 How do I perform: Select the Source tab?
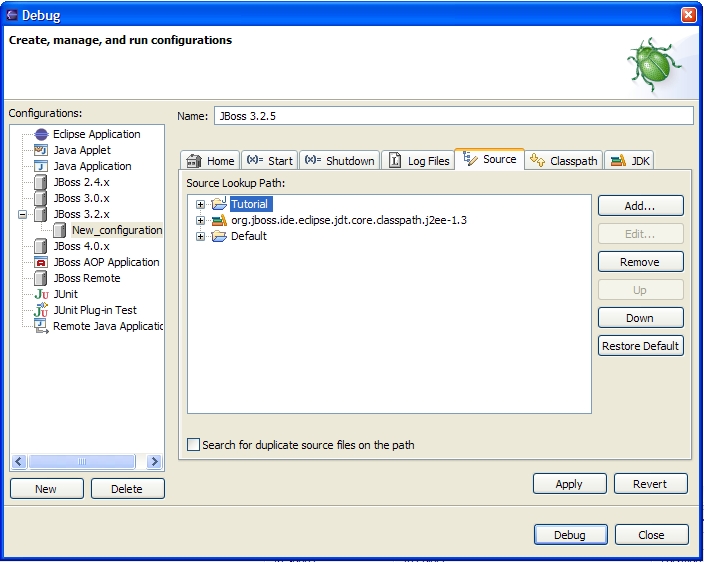(x=489, y=159)
